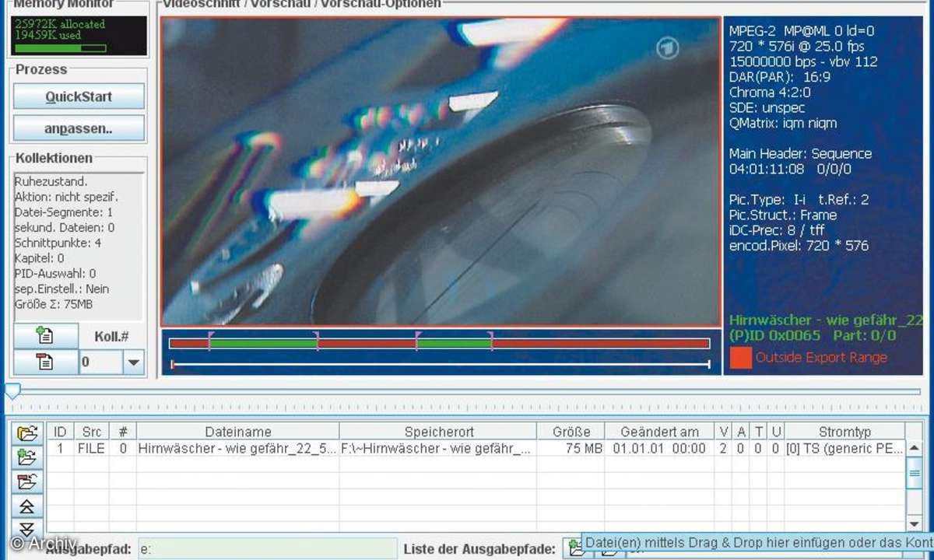934x560 pixels.
Task: Click the video preview image
Action: 441,171
